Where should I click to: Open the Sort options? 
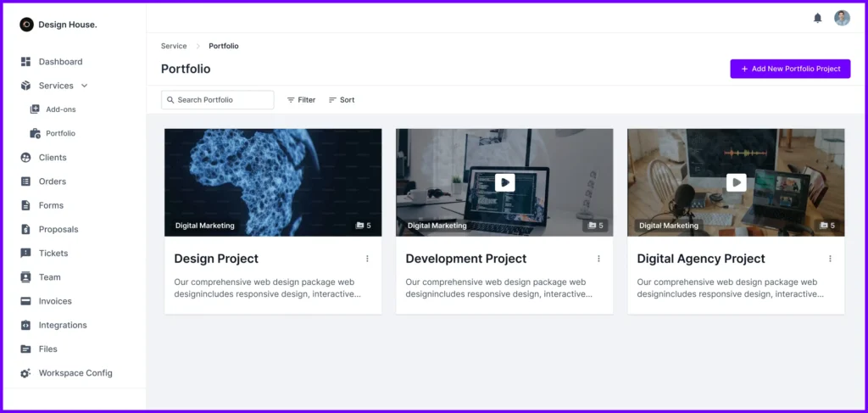coord(342,100)
